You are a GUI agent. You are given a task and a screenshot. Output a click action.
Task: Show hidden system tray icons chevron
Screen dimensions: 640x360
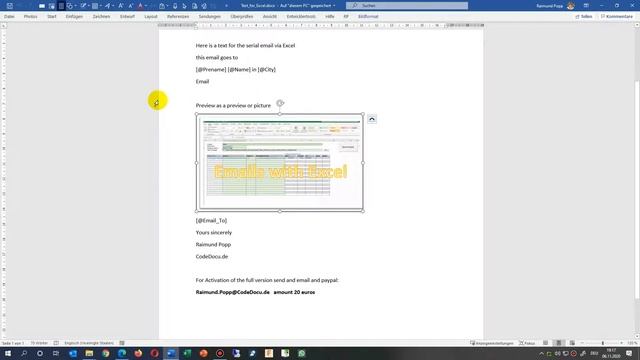coord(542,353)
